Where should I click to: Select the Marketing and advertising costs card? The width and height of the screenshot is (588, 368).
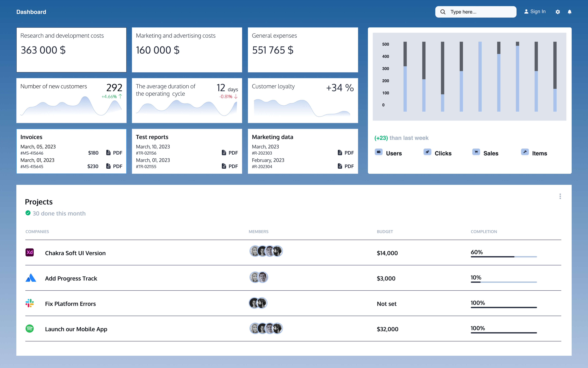pos(187,50)
